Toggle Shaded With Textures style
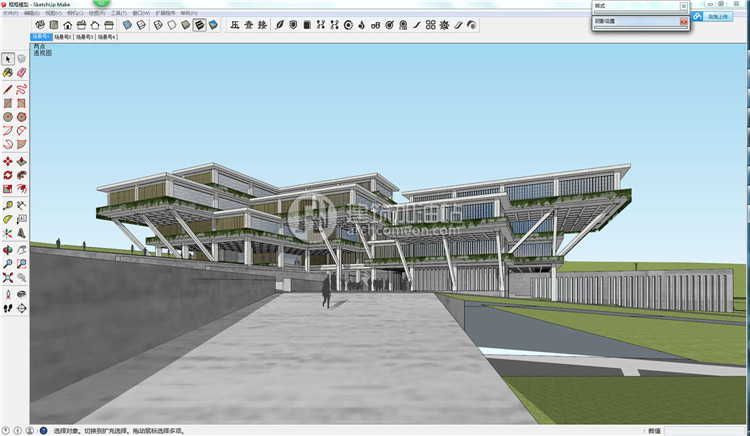Viewport: 750px width, 436px height. tap(199, 25)
